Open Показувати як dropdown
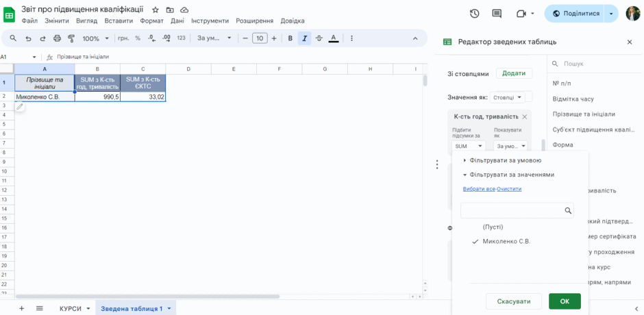This screenshot has height=315, width=644. tap(511, 146)
